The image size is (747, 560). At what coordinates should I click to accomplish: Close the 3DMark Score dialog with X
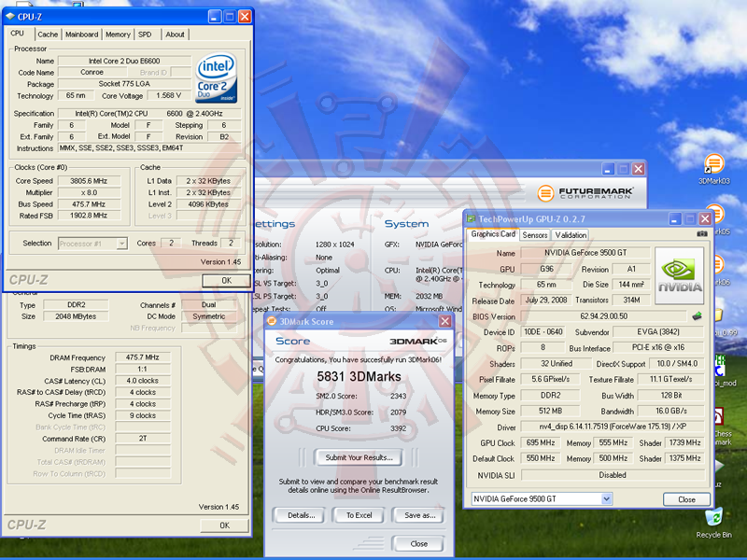[444, 321]
